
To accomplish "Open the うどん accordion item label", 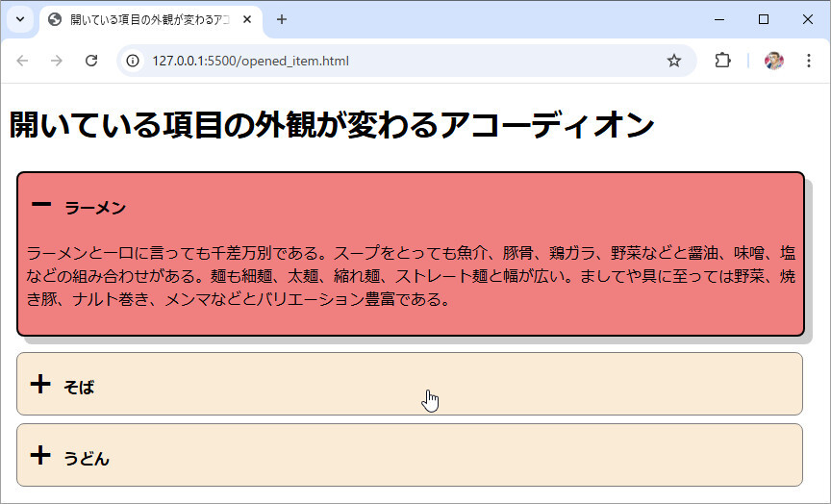I will (x=87, y=459).
